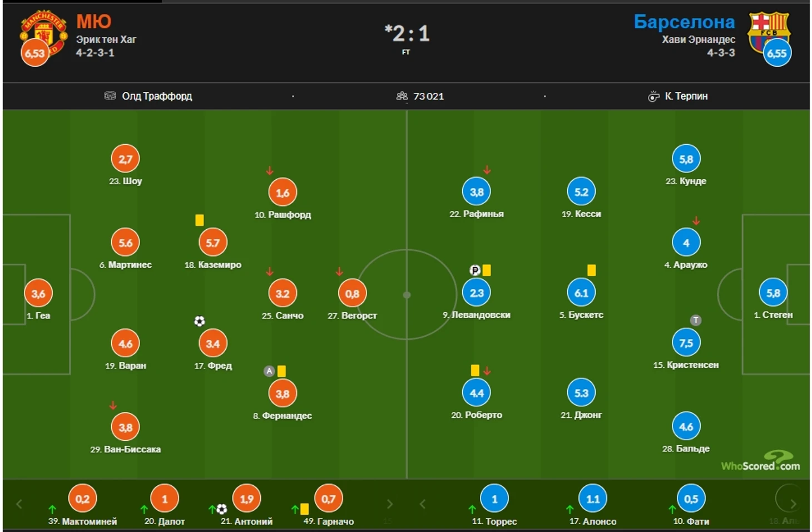812x532 pixels.
Task: Click the assist badge above Фернандес
Action: 269,371
